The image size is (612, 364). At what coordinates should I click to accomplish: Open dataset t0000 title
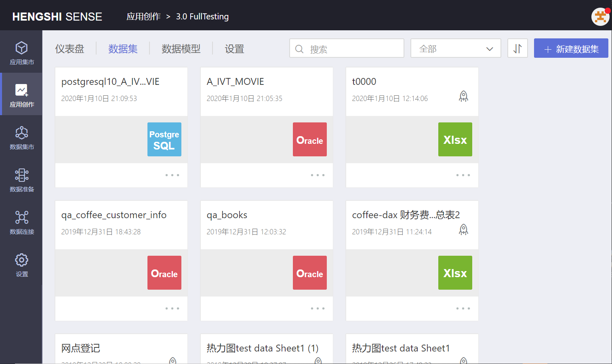tap(364, 82)
